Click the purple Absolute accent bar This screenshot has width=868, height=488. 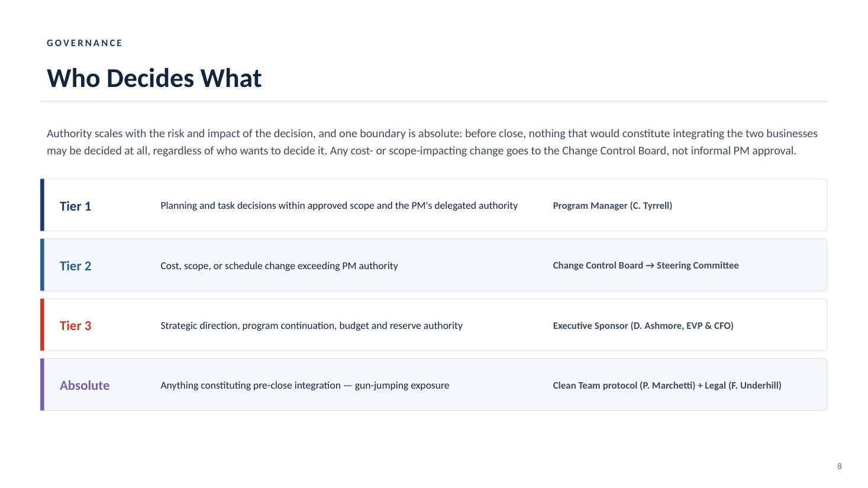(x=42, y=384)
